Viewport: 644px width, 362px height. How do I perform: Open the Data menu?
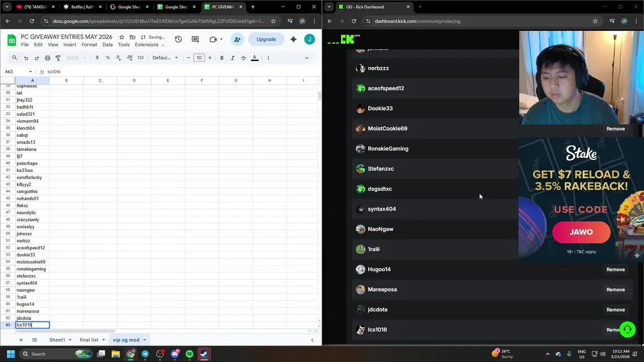click(108, 45)
